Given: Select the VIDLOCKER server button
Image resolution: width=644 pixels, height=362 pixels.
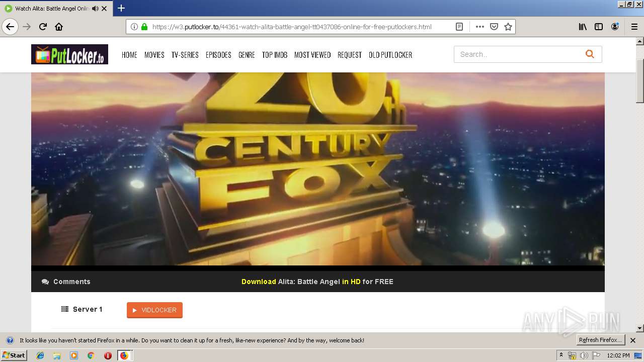Looking at the screenshot, I should point(154,310).
